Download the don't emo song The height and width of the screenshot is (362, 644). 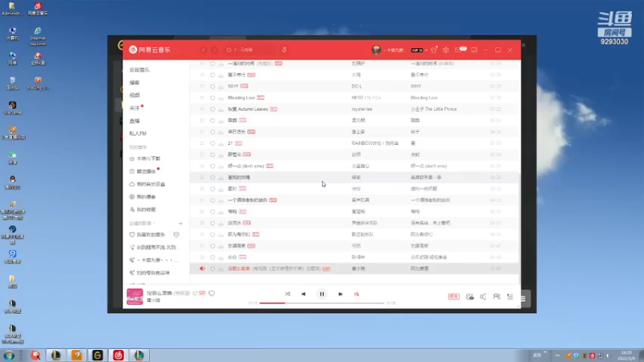pyautogui.click(x=221, y=167)
